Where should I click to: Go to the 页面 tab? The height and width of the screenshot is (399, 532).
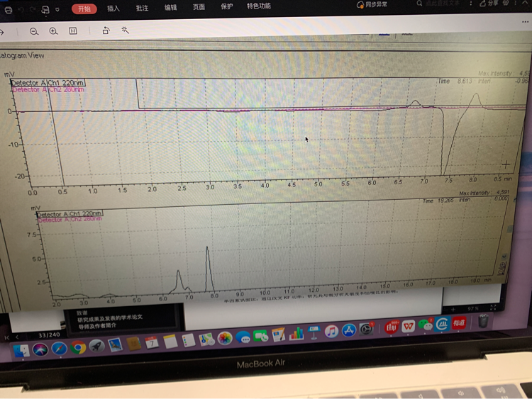click(199, 7)
